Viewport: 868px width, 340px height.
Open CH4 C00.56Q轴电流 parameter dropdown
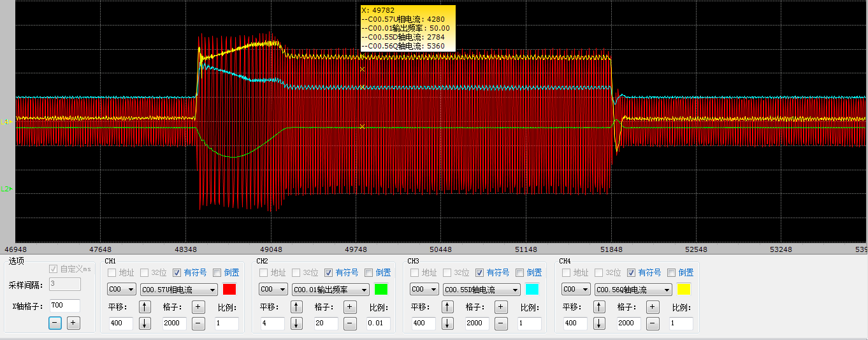(633, 290)
